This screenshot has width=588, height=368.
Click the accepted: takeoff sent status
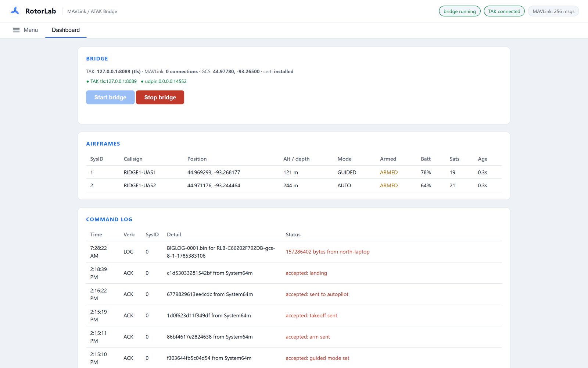(311, 316)
